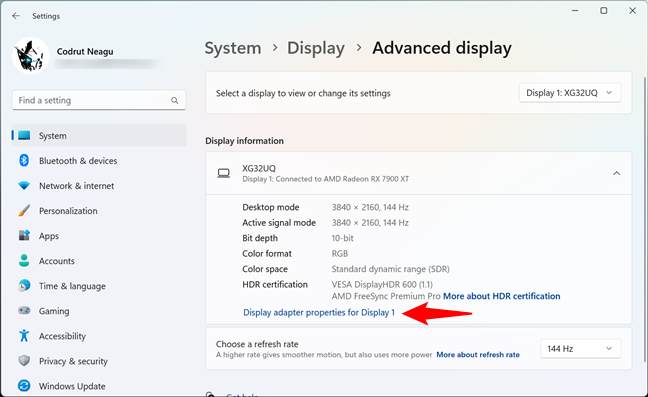Click the Codrut Neagu profile avatar

(x=31, y=56)
